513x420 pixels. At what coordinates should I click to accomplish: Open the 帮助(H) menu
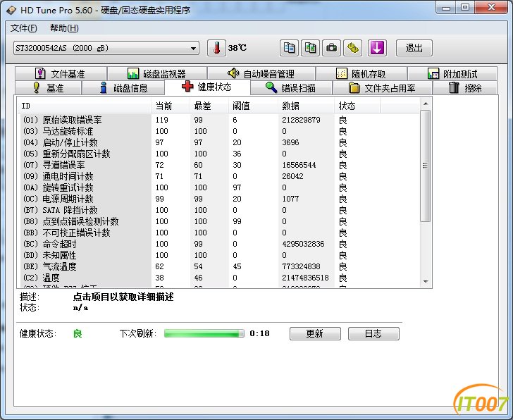(64, 28)
